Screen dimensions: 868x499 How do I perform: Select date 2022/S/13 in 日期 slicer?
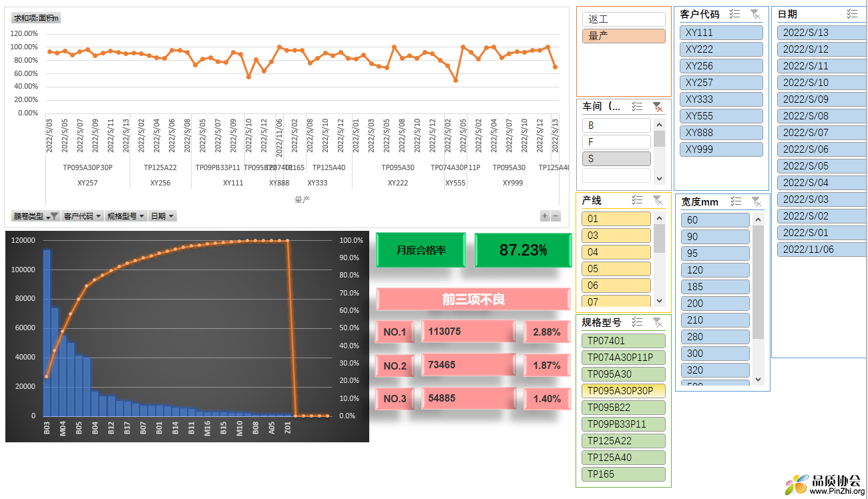click(x=822, y=33)
